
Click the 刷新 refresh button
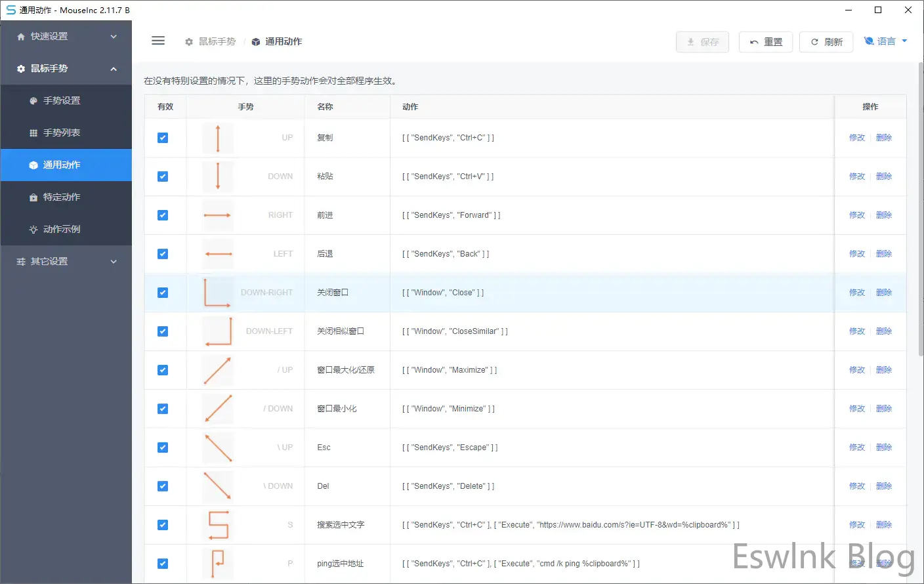[827, 42]
